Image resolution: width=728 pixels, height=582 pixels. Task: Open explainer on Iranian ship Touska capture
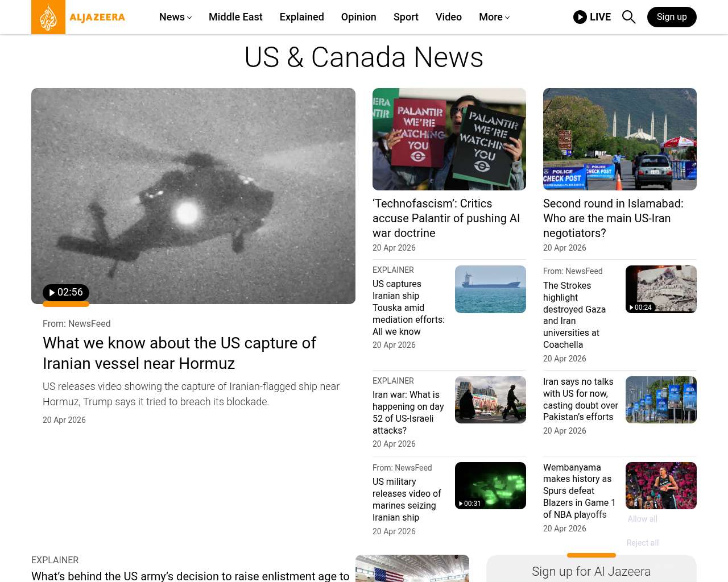tap(408, 307)
